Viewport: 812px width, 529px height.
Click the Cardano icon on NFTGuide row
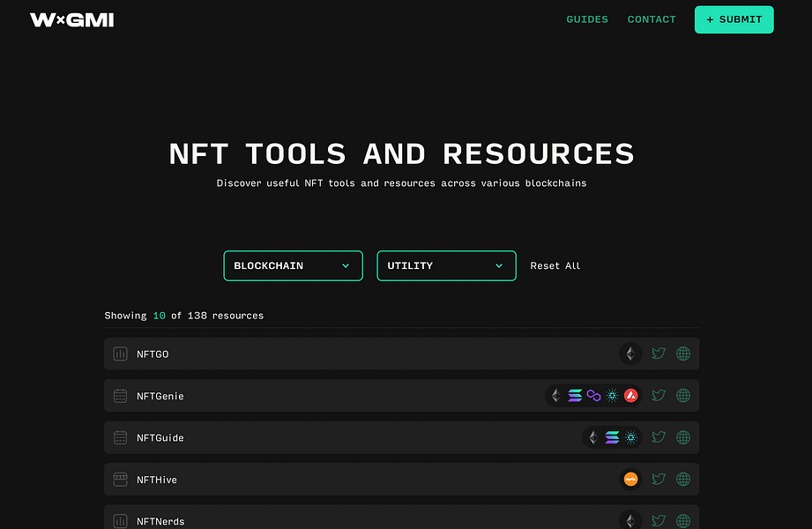tap(630, 438)
